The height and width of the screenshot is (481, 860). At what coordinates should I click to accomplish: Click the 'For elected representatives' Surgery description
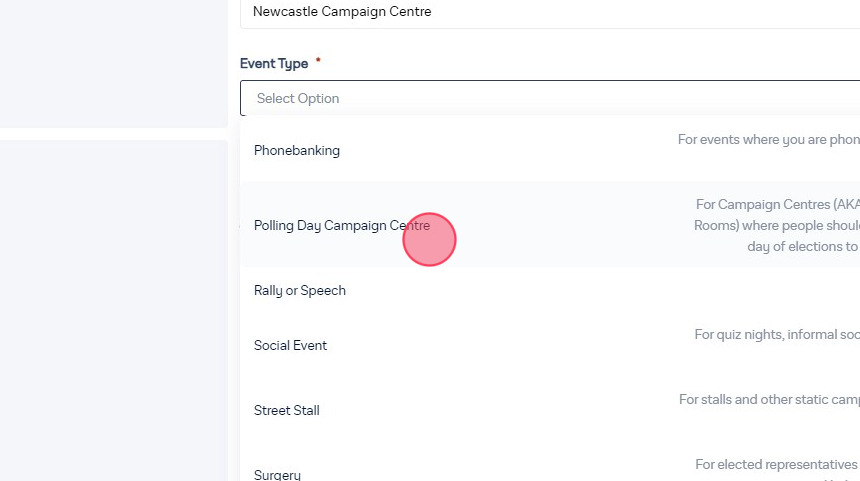tap(777, 464)
